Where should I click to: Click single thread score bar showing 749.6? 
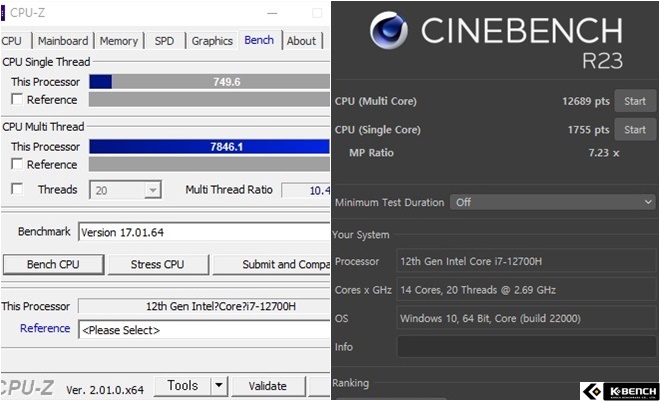click(x=210, y=82)
